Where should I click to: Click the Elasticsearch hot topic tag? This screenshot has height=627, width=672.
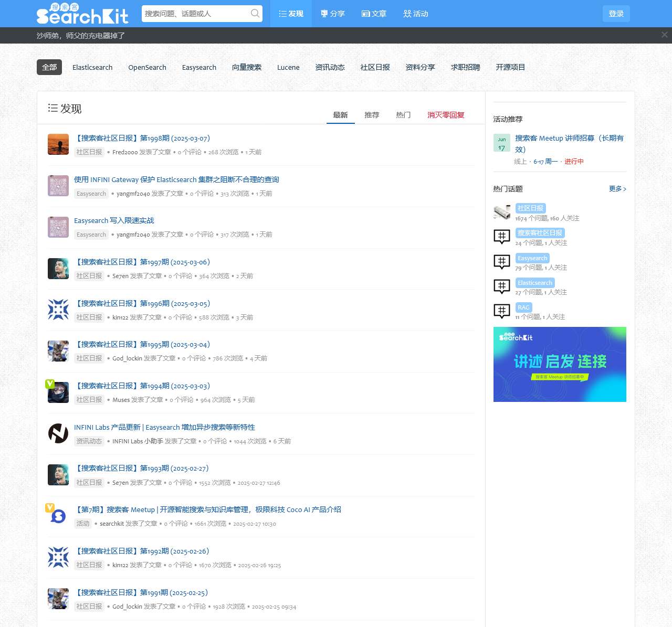coord(535,282)
